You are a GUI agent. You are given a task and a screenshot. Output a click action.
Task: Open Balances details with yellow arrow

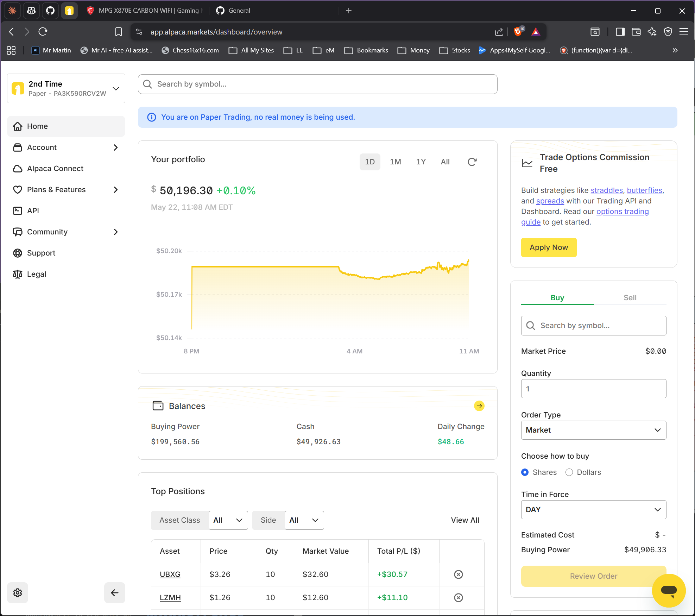point(479,406)
